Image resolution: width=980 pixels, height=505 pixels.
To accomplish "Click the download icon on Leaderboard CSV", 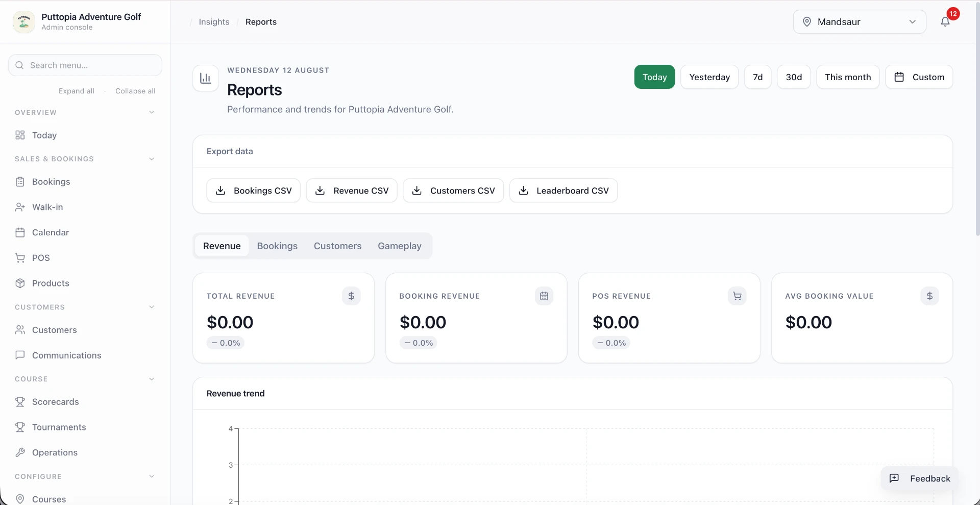I will [523, 190].
